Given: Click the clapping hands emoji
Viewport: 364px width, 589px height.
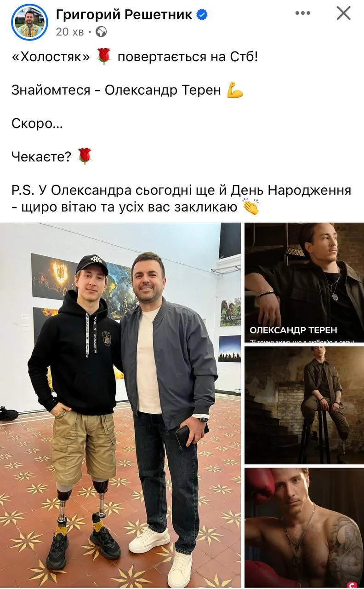Looking at the screenshot, I should (251, 207).
